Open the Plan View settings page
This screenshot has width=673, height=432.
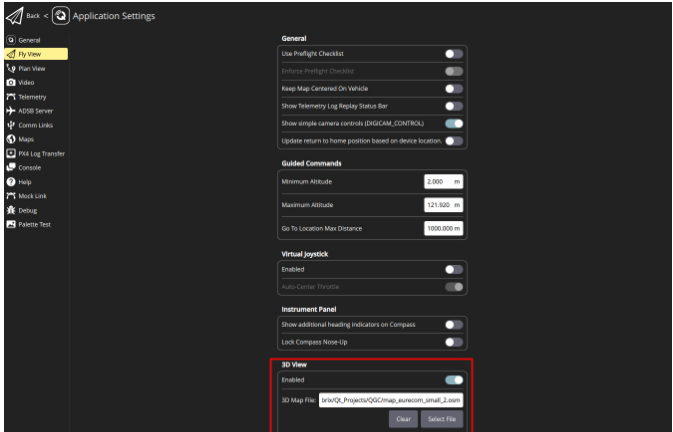(32, 68)
